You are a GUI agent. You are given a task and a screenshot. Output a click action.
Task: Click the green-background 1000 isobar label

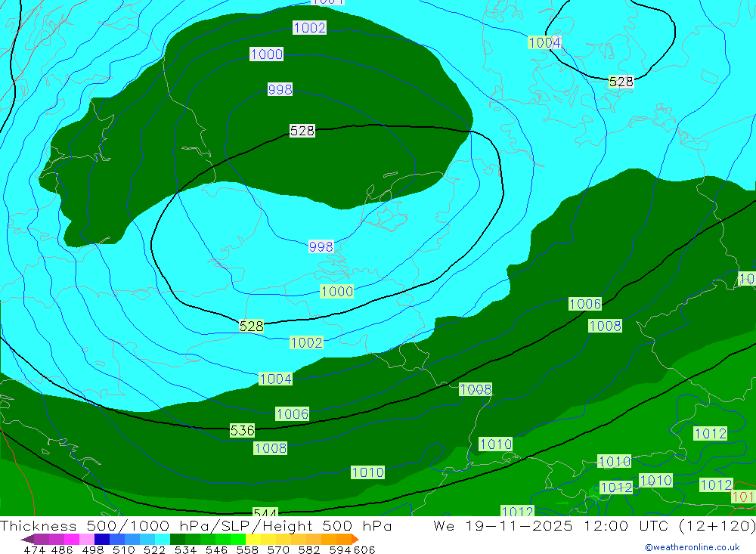click(x=337, y=291)
